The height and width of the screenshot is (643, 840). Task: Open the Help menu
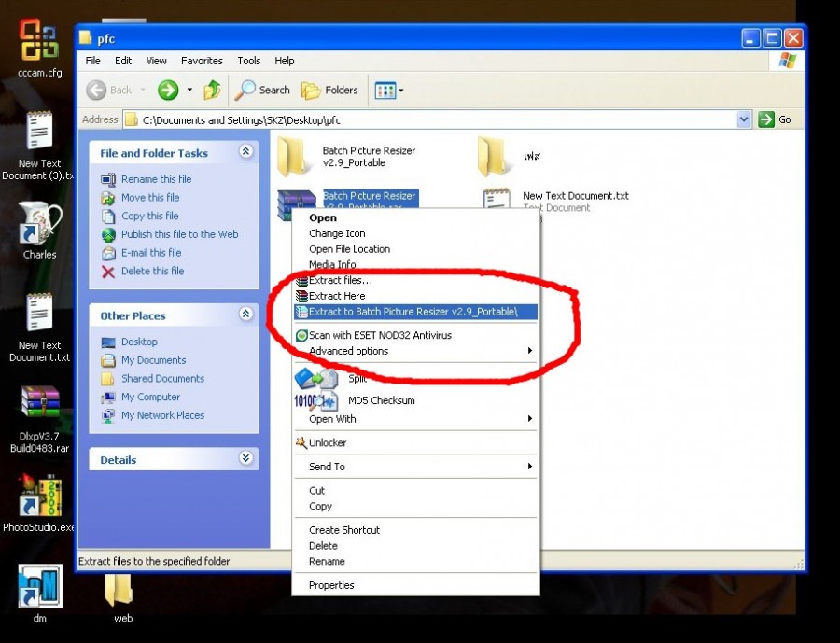click(x=285, y=61)
